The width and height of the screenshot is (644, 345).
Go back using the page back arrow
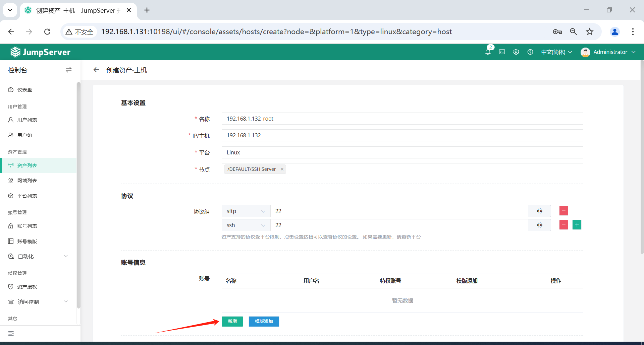pos(96,70)
